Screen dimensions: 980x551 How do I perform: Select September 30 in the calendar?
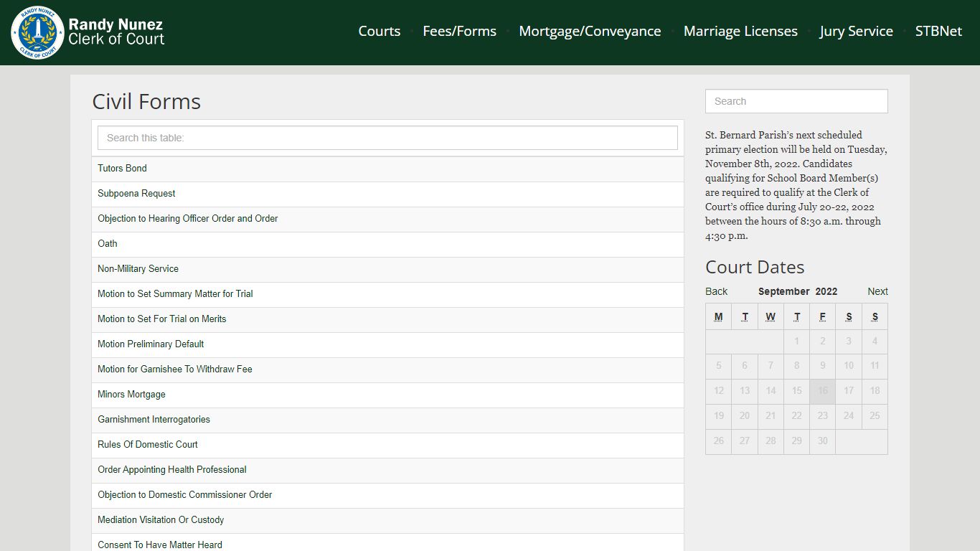click(x=823, y=441)
